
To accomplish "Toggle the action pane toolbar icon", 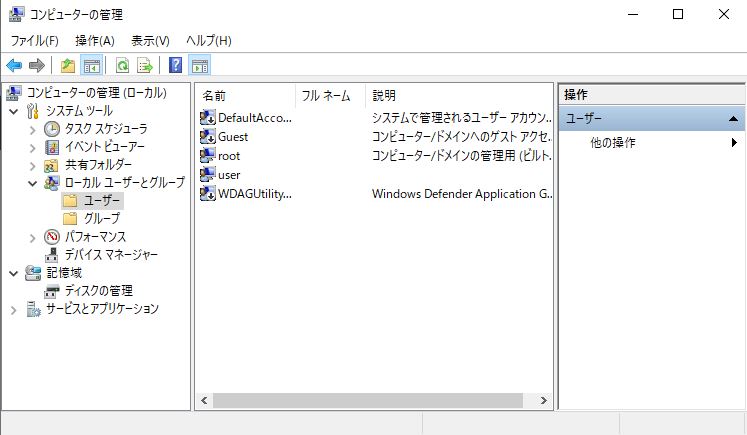I will point(200,65).
